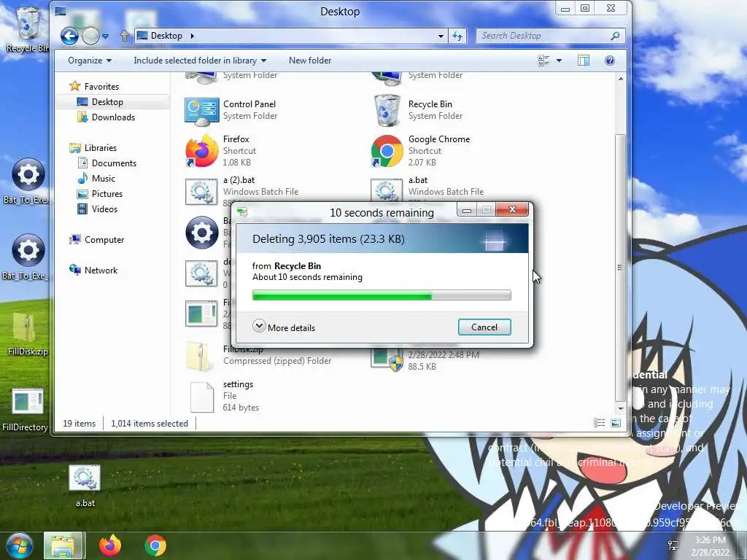Toggle the preview pane icon
This screenshot has width=747, height=560.
tap(584, 61)
